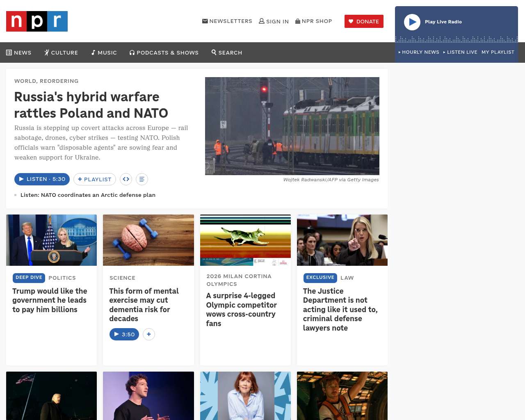Open My Playlist

pyautogui.click(x=498, y=52)
